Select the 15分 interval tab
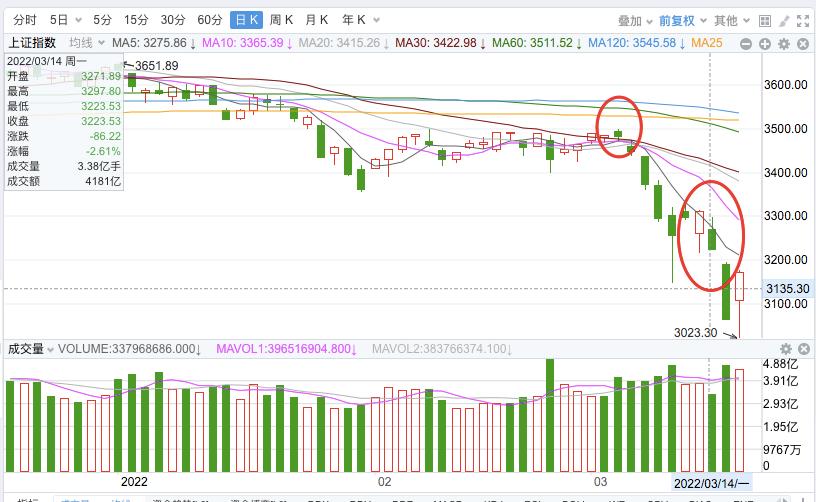The image size is (816, 502). point(136,20)
